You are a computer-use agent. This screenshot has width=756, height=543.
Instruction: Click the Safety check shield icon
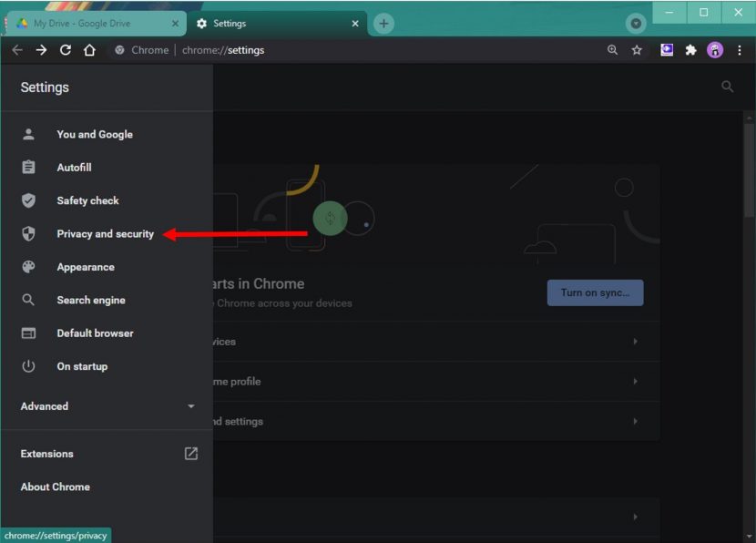28,200
